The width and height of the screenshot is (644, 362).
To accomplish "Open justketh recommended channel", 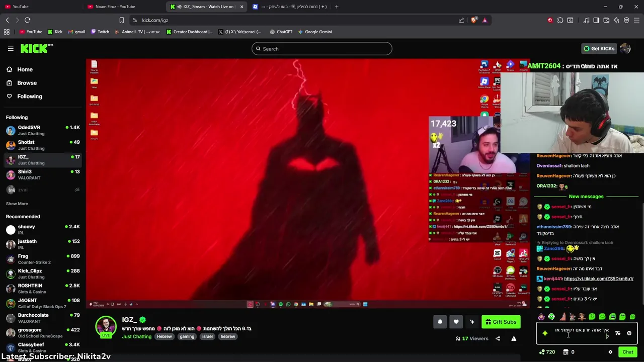I will pyautogui.click(x=43, y=244).
